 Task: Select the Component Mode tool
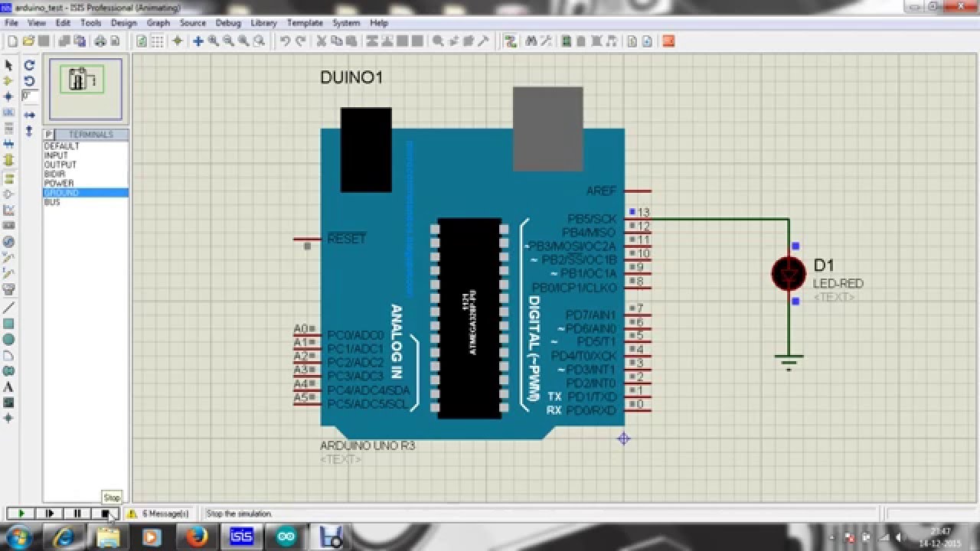[8, 81]
